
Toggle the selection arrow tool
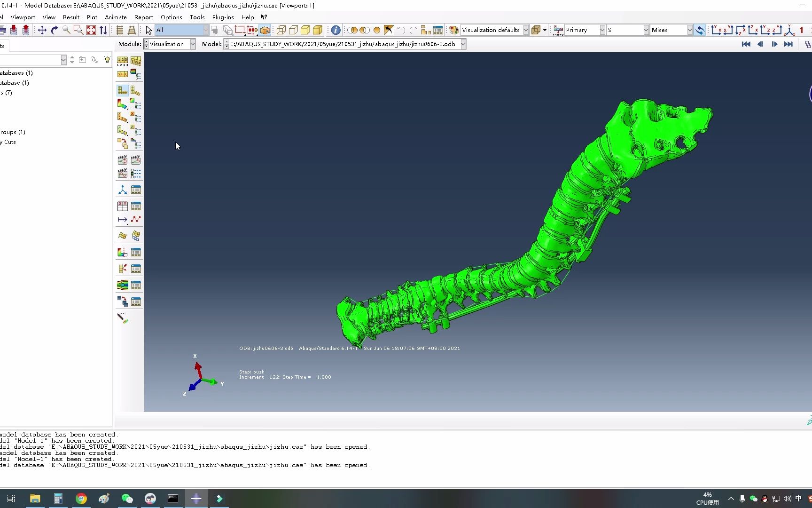pos(148,30)
